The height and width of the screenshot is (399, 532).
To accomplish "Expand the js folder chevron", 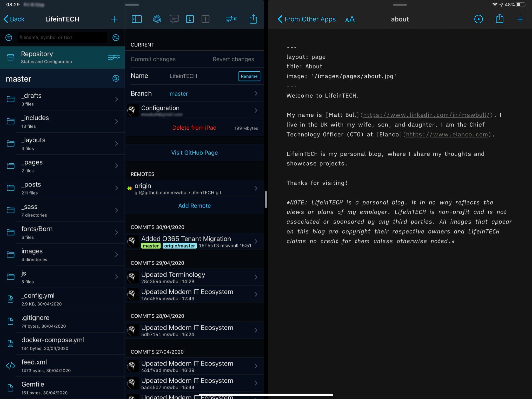I will pos(117,277).
